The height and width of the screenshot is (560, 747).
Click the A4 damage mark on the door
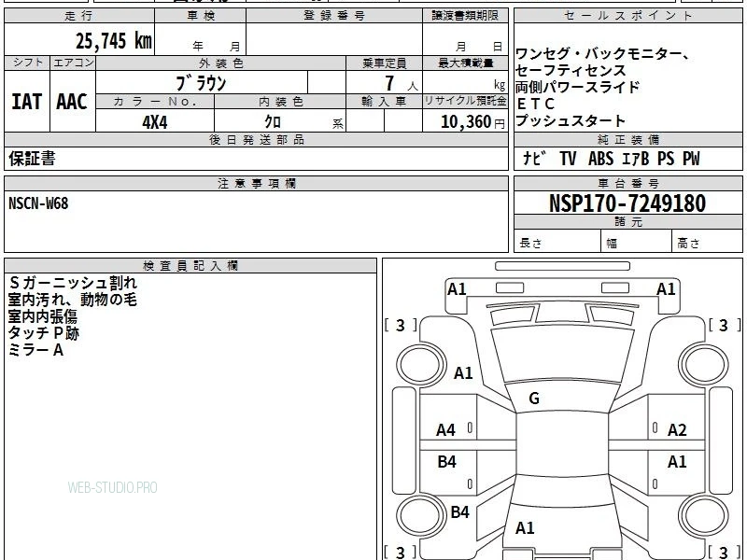point(446,430)
